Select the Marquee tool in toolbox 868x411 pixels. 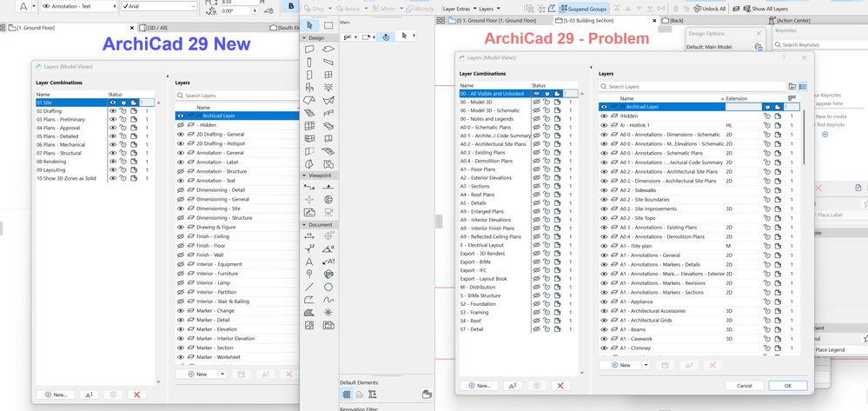coord(328,25)
